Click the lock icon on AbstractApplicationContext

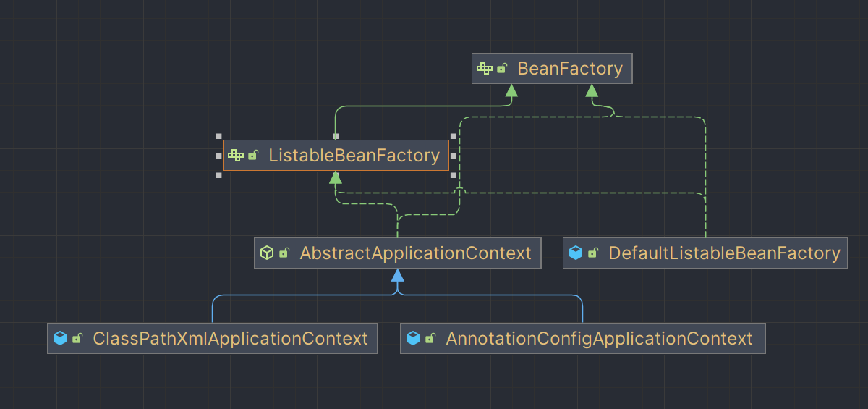pyautogui.click(x=284, y=253)
